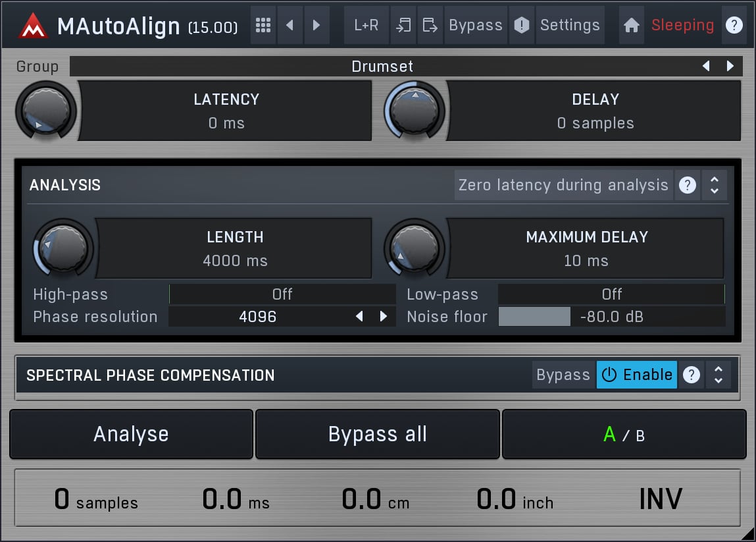
Task: Toggle Zero latency during analysis
Action: click(563, 186)
